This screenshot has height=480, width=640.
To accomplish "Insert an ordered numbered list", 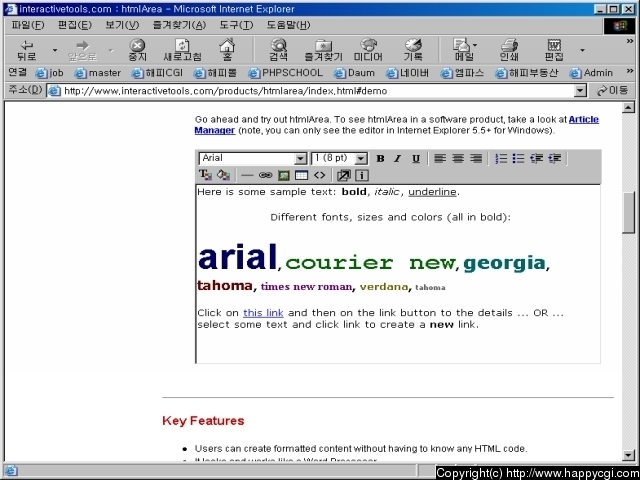I will [501, 159].
